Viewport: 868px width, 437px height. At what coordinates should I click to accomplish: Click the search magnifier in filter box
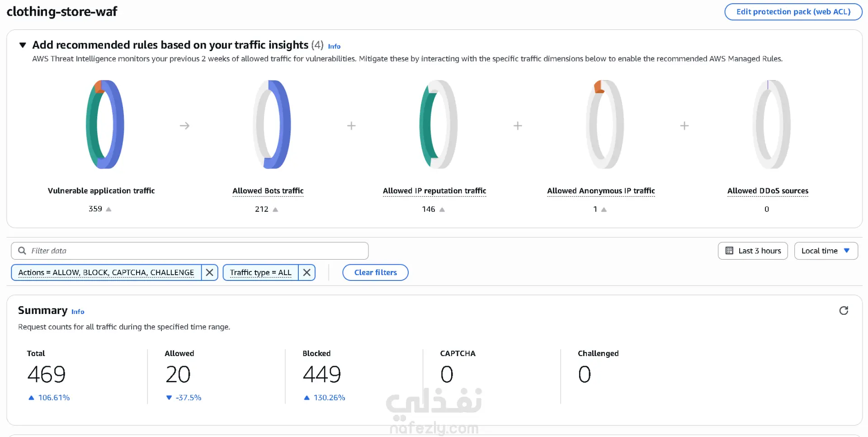(22, 251)
